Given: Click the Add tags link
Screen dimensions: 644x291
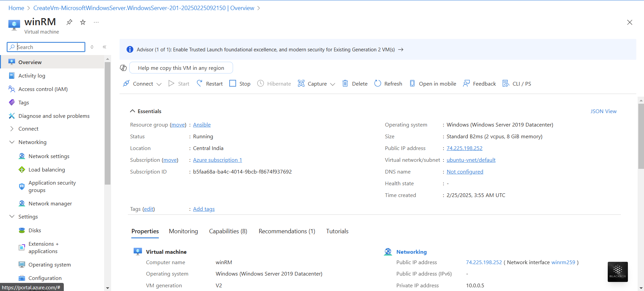Looking at the screenshot, I should pos(204,209).
